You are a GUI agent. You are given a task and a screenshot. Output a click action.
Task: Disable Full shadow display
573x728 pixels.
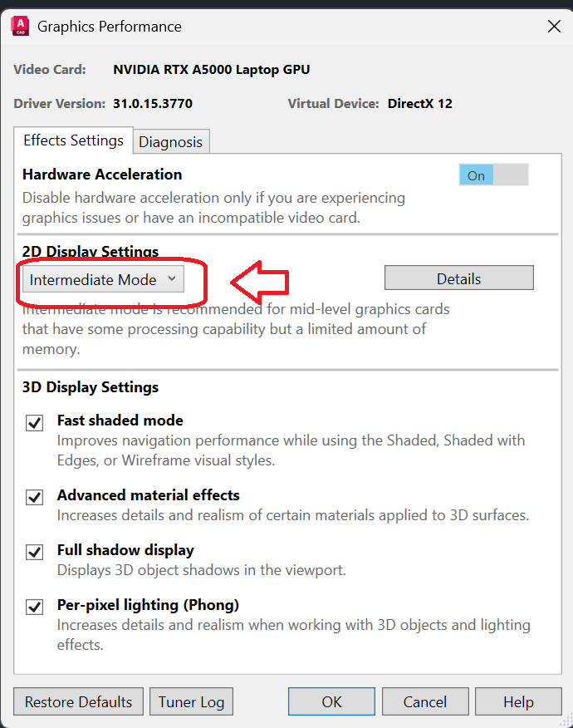tap(34, 552)
